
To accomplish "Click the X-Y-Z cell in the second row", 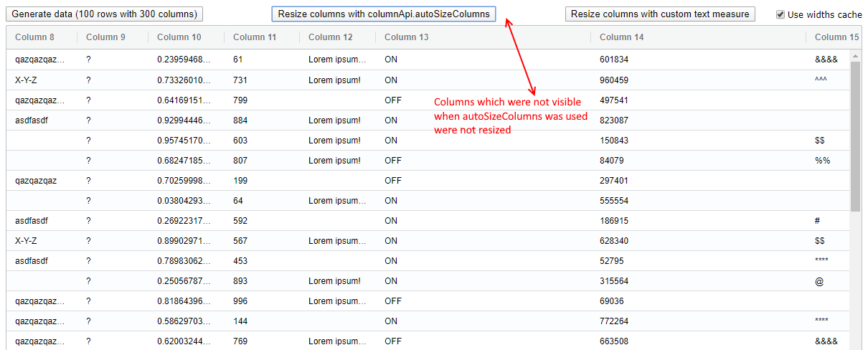I will [26, 80].
